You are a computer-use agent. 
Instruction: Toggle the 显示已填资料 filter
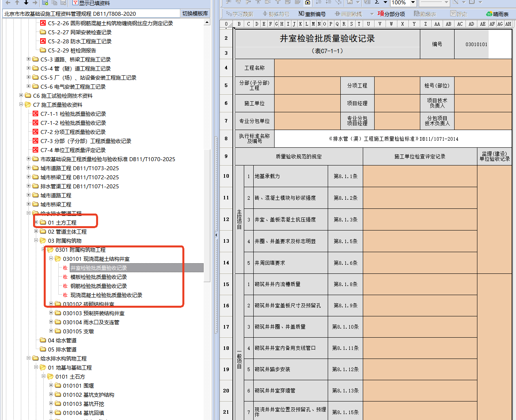[91, 3]
